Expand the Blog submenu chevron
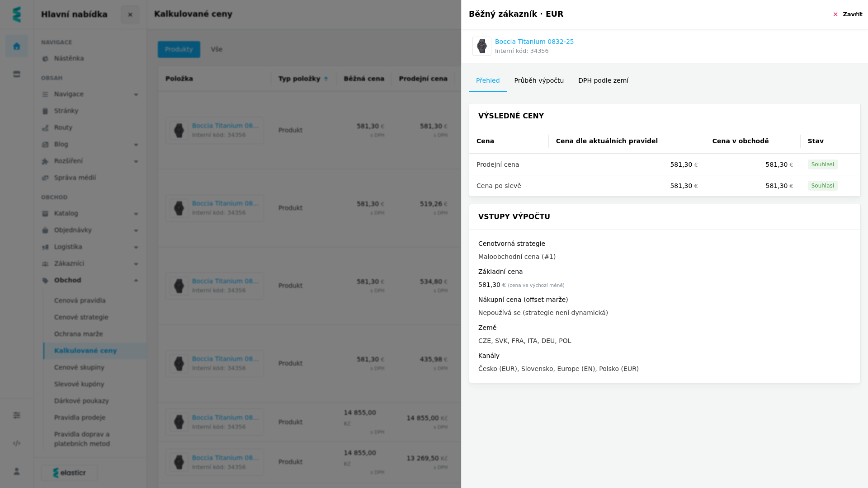 click(136, 145)
